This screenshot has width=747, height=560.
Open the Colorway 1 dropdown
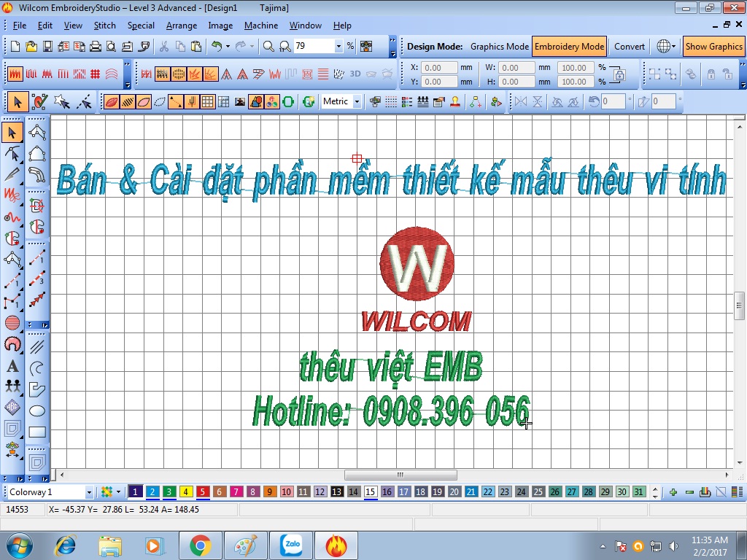(x=88, y=492)
